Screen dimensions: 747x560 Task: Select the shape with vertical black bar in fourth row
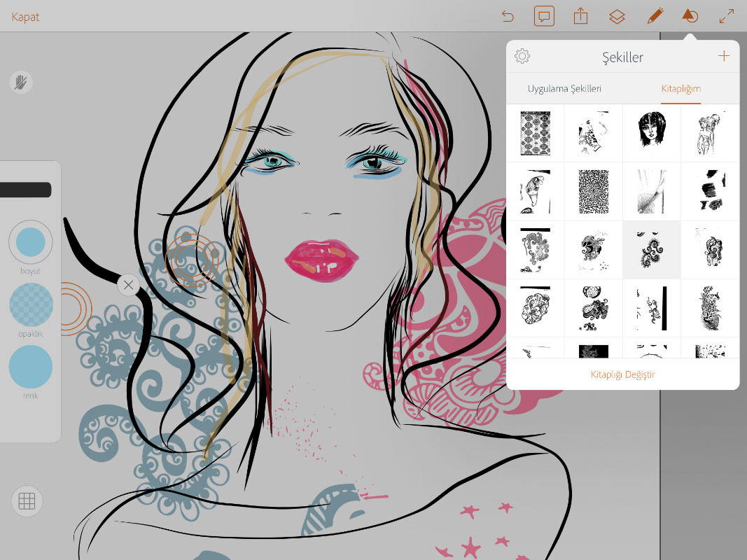651,308
